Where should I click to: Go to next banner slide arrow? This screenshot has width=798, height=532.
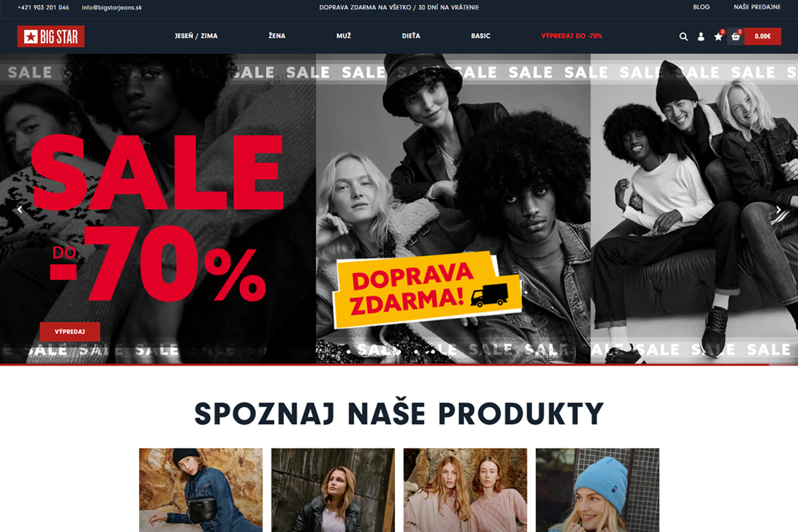tap(779, 209)
